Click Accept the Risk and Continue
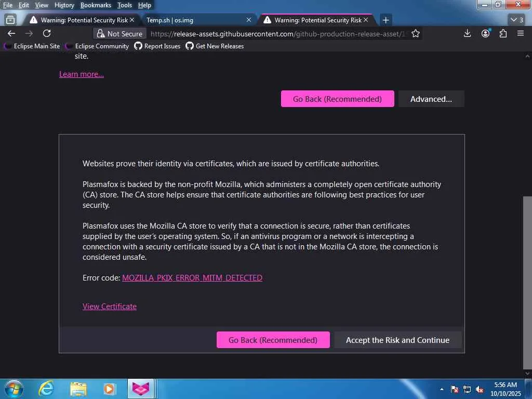Screen dimensions: 532x399 [x=397, y=340]
